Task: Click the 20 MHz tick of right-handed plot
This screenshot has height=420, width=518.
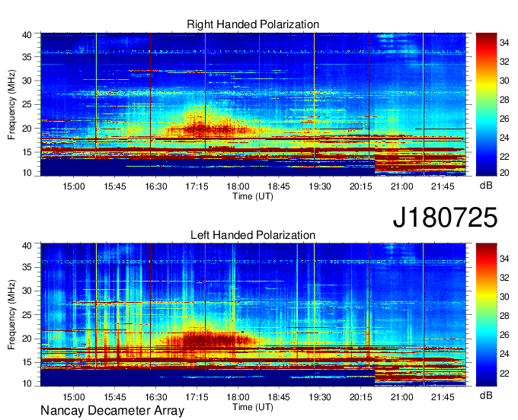Action: point(27,129)
